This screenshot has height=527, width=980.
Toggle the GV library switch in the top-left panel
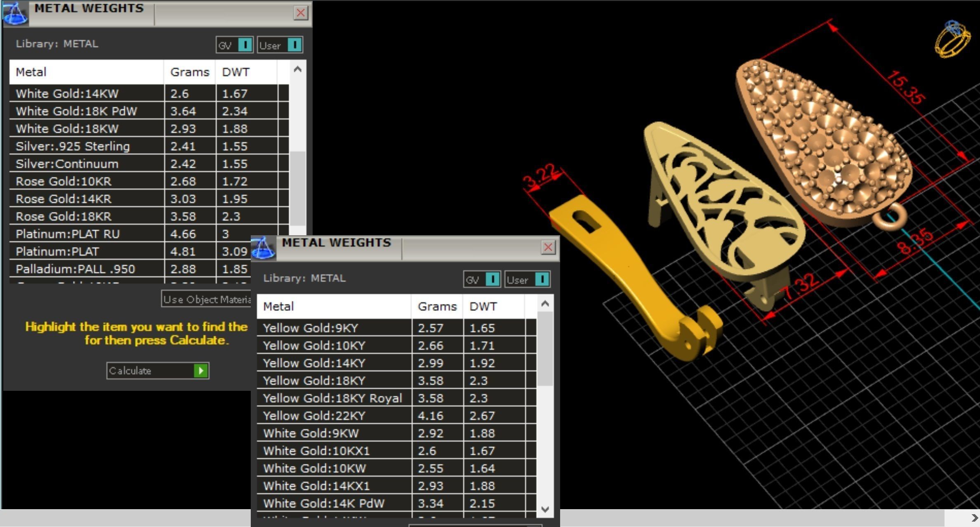pyautogui.click(x=245, y=45)
